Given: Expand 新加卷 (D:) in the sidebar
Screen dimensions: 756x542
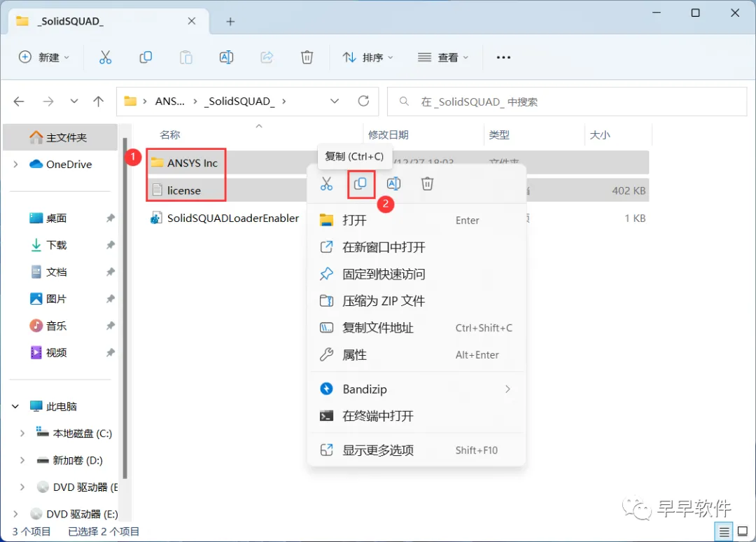Looking at the screenshot, I should pos(22,461).
